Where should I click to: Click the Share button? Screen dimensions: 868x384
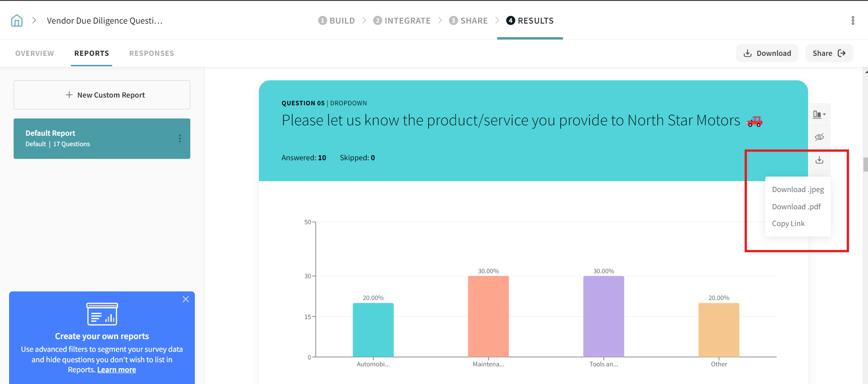(829, 53)
